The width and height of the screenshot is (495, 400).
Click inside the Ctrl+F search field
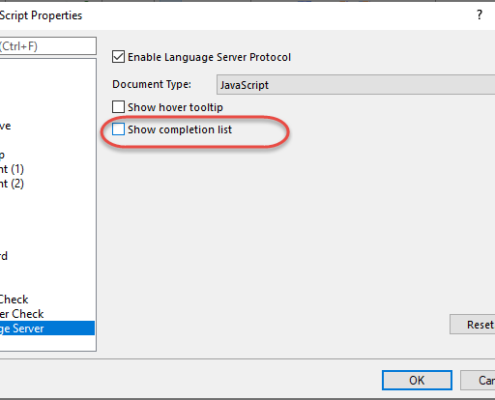48,46
